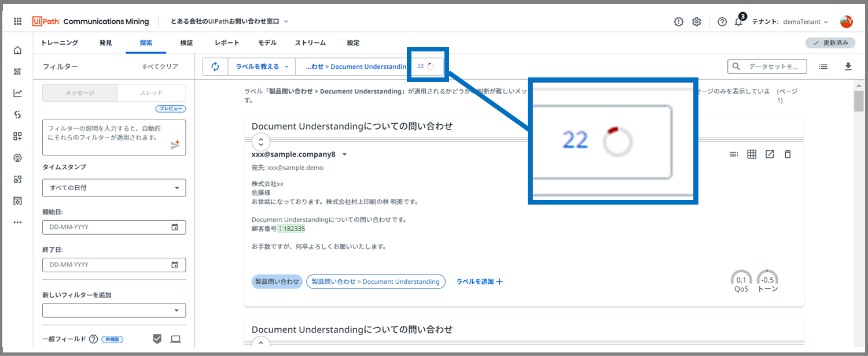Image resolution: width=868 pixels, height=356 pixels.
Task: Open the モデル tab
Action: click(267, 43)
